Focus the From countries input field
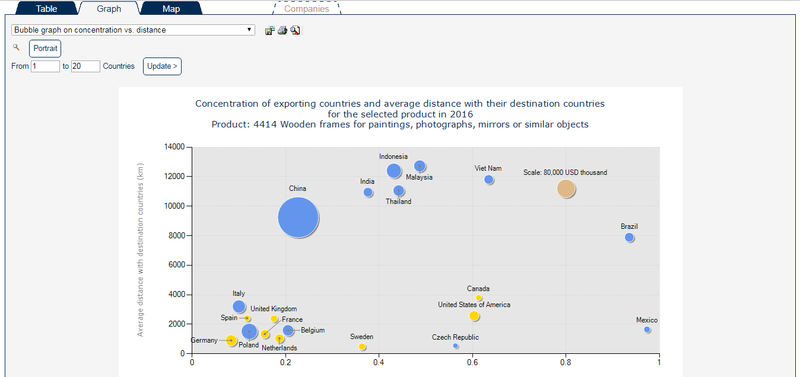This screenshot has height=377, width=800. pos(45,66)
